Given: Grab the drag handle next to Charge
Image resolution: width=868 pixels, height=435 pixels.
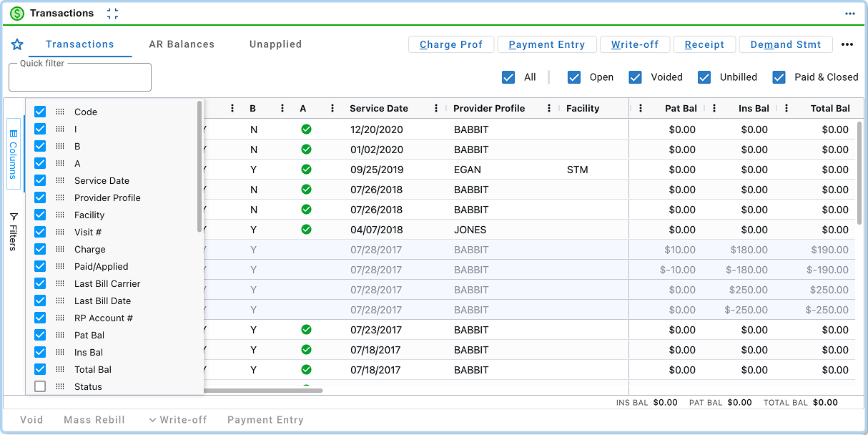Looking at the screenshot, I should tap(60, 249).
